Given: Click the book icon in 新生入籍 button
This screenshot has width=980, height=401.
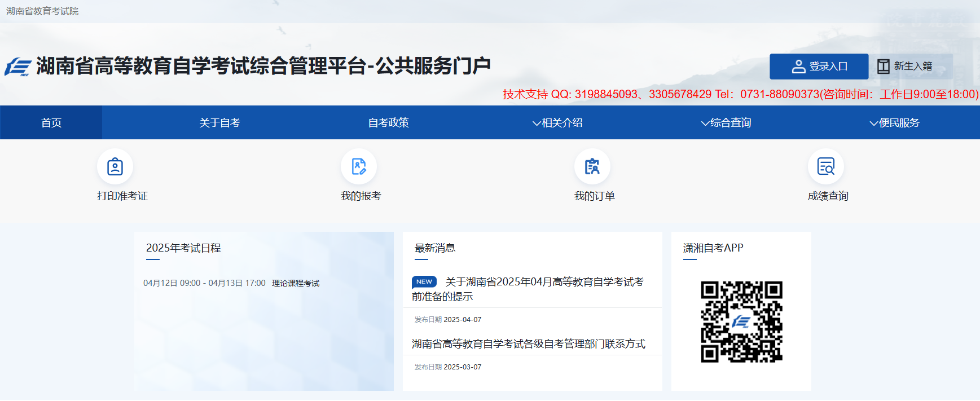Looking at the screenshot, I should pyautogui.click(x=883, y=67).
